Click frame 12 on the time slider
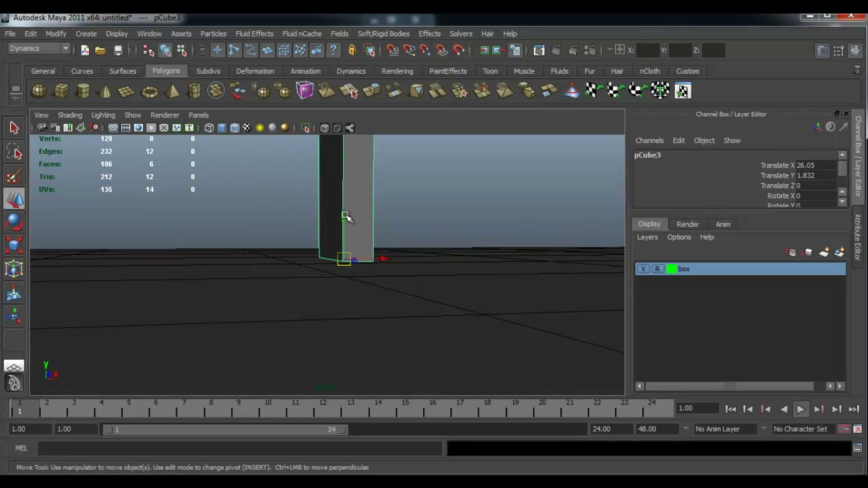The width and height of the screenshot is (868, 488). 323,407
